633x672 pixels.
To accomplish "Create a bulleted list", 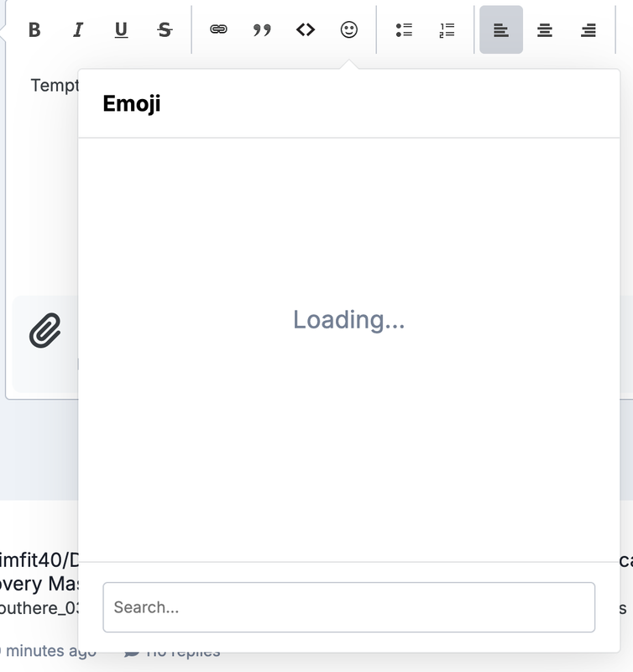I will pyautogui.click(x=404, y=29).
